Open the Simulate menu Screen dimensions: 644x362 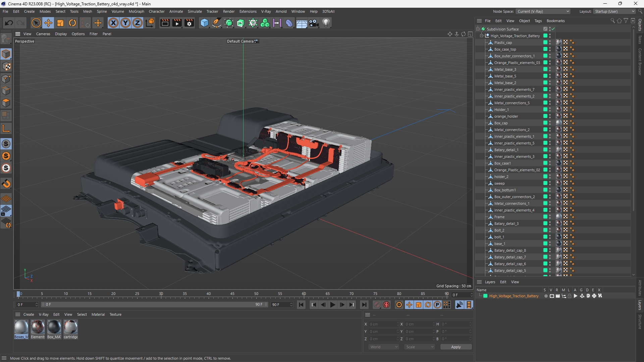pyautogui.click(x=195, y=11)
